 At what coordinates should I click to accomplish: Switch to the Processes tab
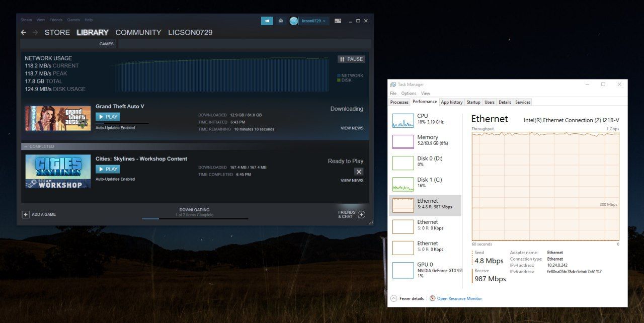(399, 102)
